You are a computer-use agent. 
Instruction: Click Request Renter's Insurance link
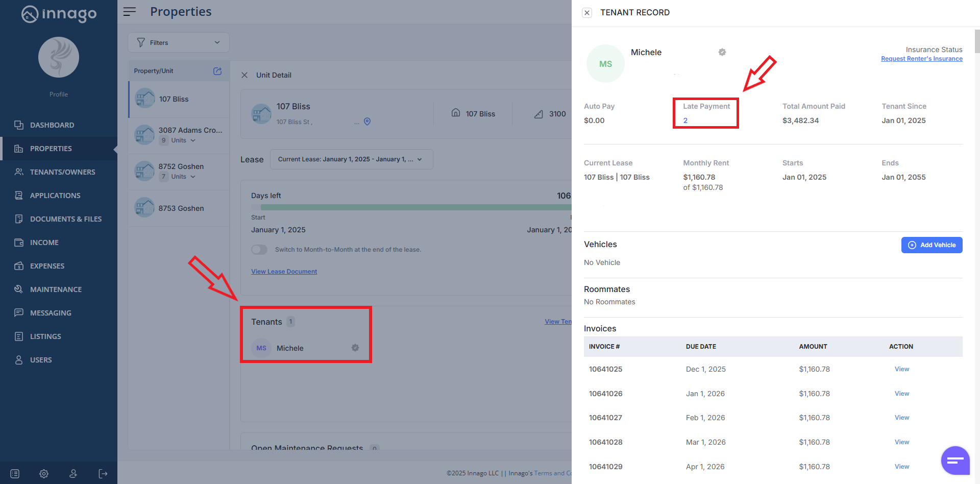pyautogui.click(x=921, y=59)
